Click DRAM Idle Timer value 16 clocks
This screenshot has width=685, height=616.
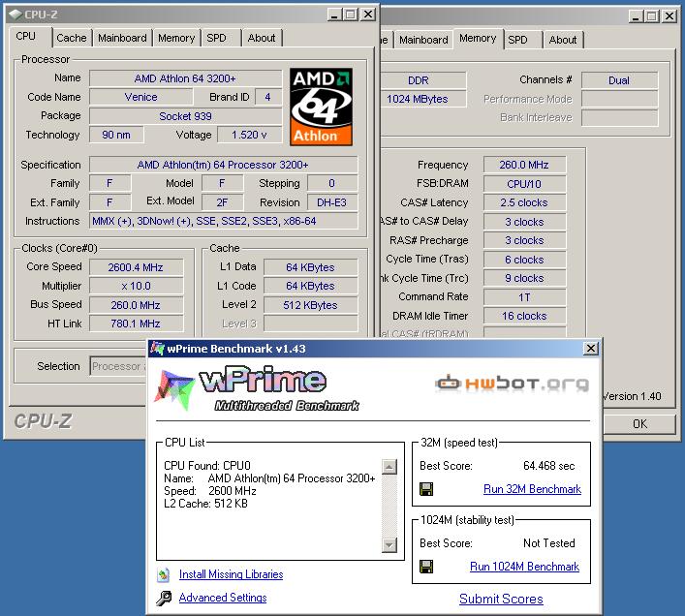click(524, 316)
